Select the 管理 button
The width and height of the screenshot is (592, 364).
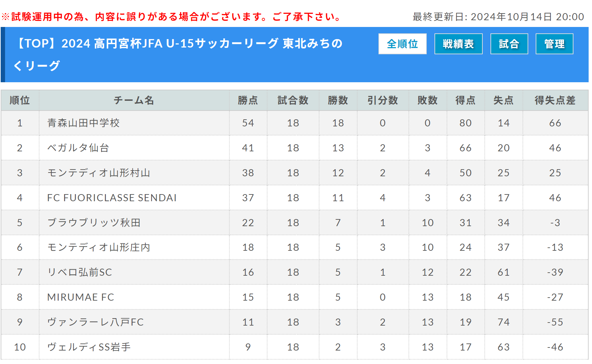[555, 44]
